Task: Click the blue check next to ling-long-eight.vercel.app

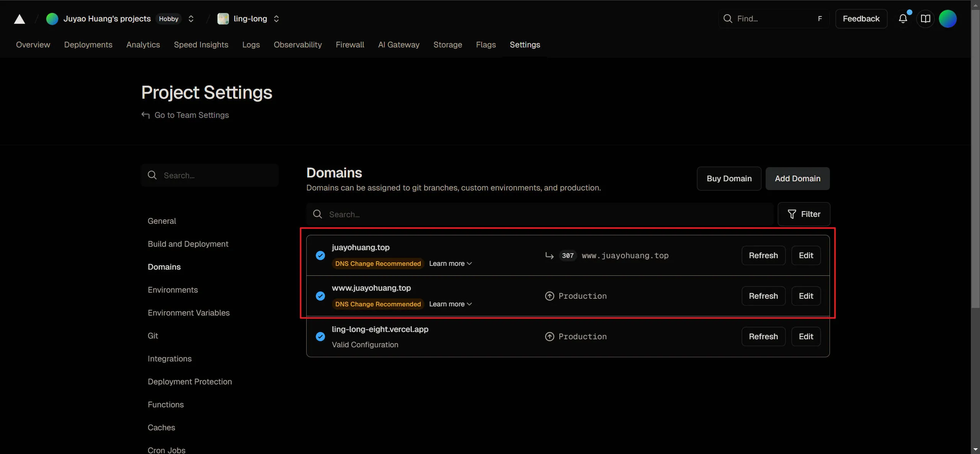Action: (x=320, y=337)
